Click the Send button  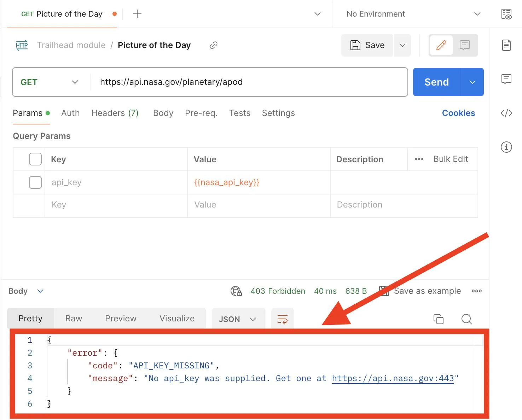coord(436,82)
